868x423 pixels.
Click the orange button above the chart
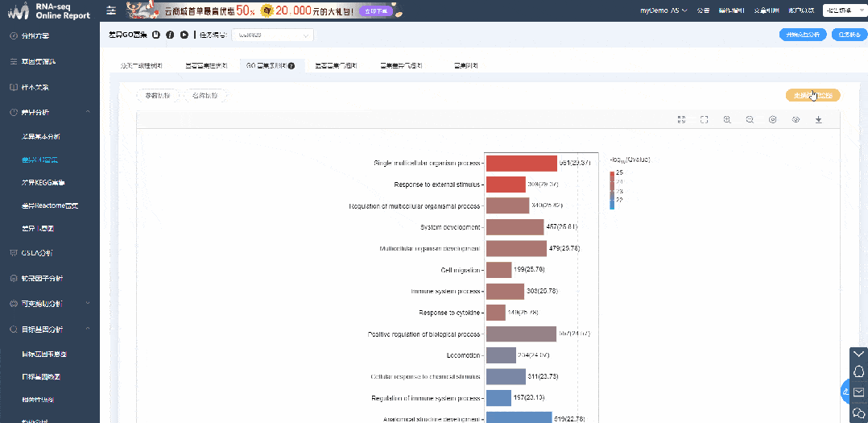pos(812,95)
